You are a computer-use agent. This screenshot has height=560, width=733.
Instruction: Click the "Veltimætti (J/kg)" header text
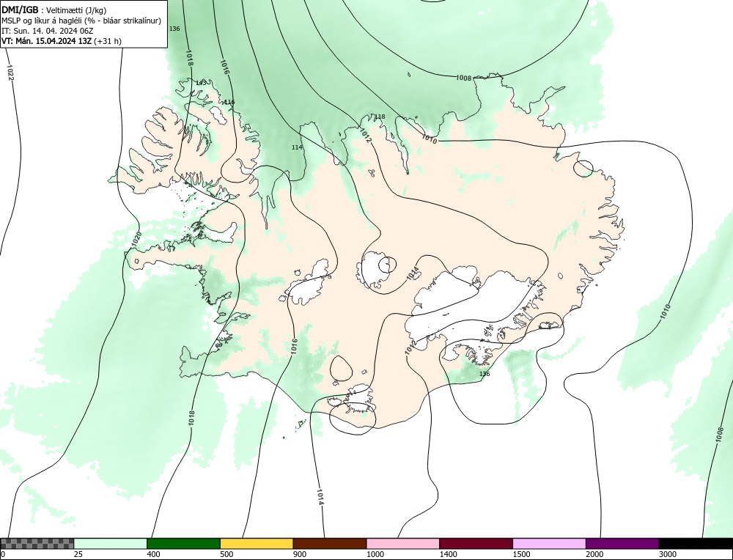76,10
